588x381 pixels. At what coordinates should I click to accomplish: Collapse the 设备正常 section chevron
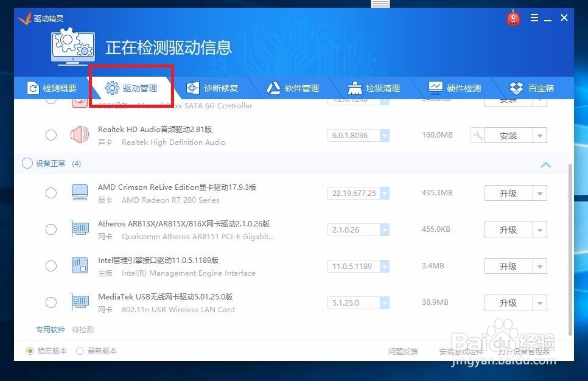(x=546, y=164)
